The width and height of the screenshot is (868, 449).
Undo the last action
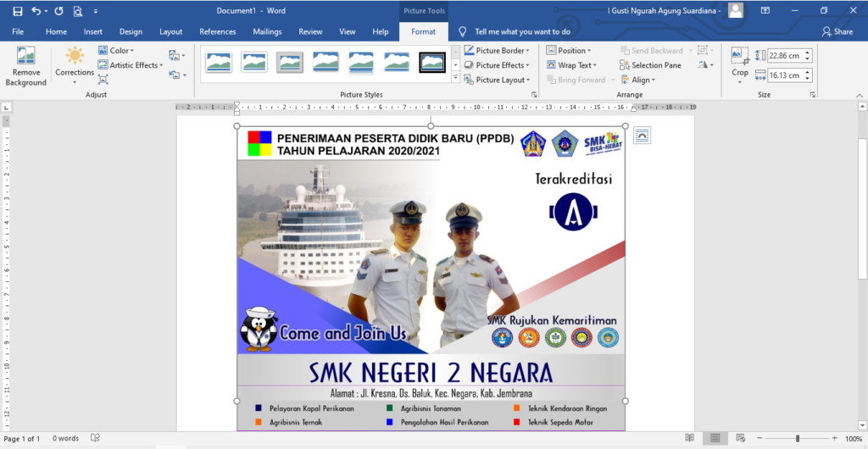(36, 11)
